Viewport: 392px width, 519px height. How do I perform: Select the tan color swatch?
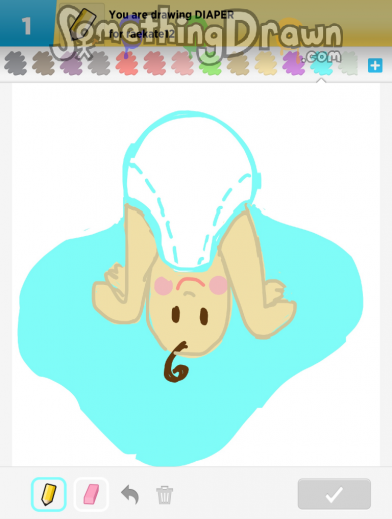(x=238, y=64)
